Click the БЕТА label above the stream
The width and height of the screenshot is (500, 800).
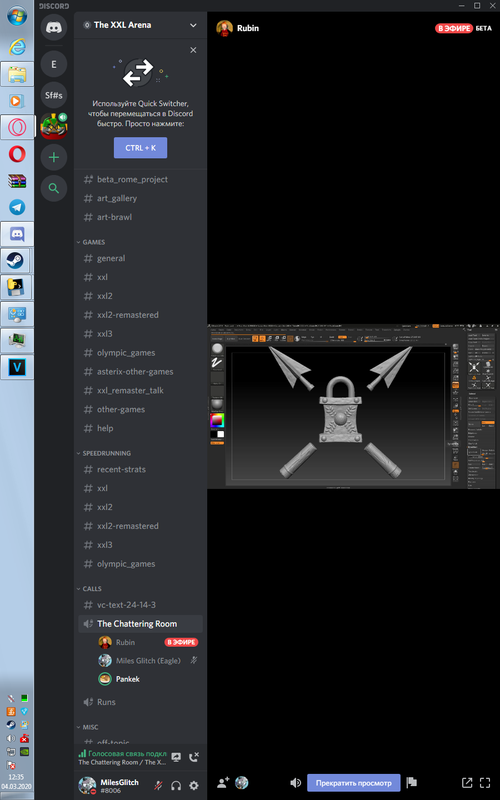(x=483, y=28)
